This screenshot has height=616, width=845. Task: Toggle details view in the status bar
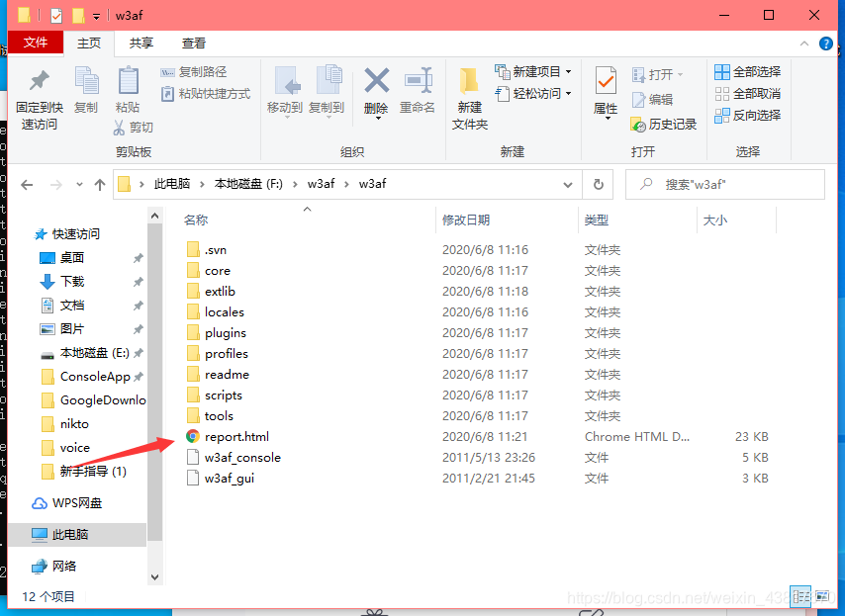coord(801,596)
